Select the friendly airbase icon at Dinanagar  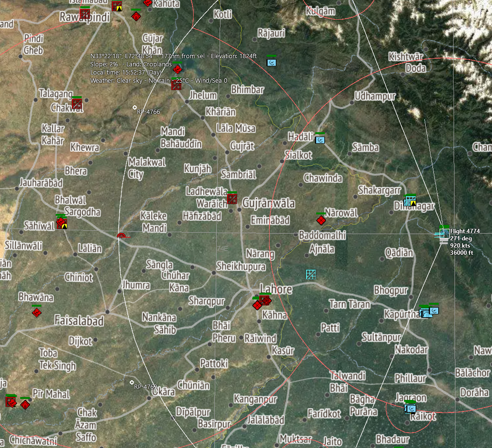click(410, 200)
